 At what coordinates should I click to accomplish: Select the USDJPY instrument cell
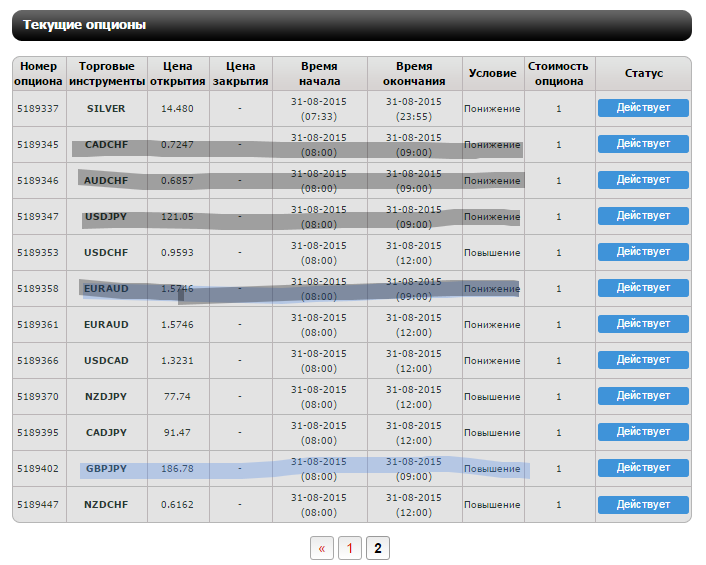click(106, 217)
